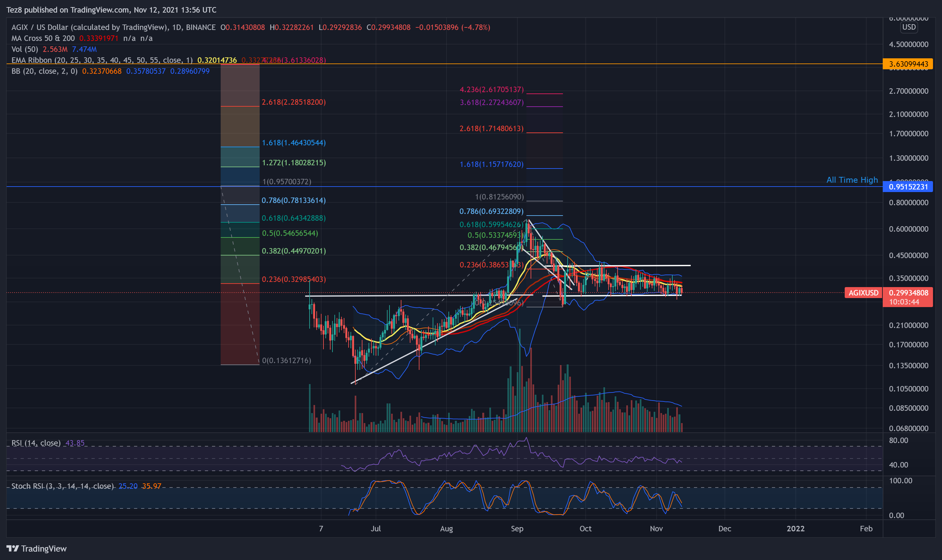Click the Sep label on the time axis

tap(517, 528)
